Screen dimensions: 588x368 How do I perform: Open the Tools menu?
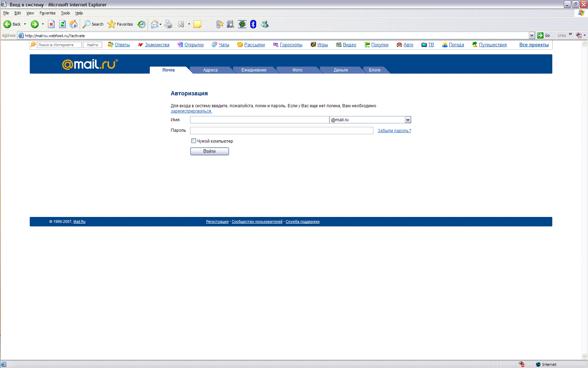(65, 13)
